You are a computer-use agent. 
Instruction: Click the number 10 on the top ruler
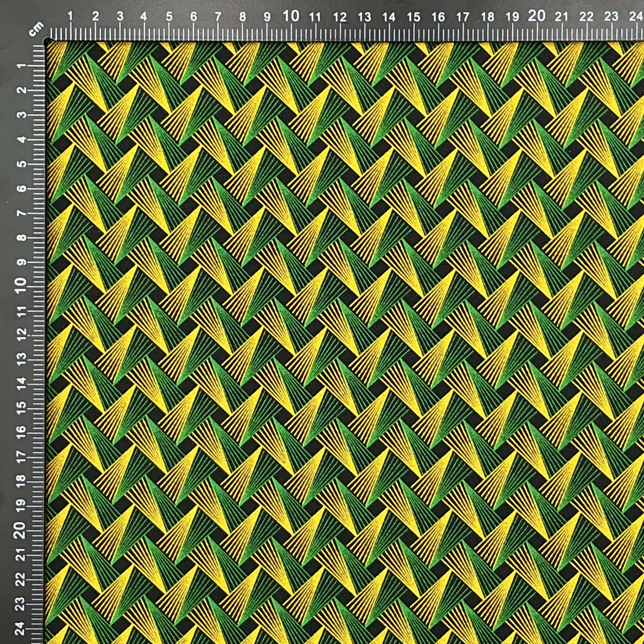291,16
